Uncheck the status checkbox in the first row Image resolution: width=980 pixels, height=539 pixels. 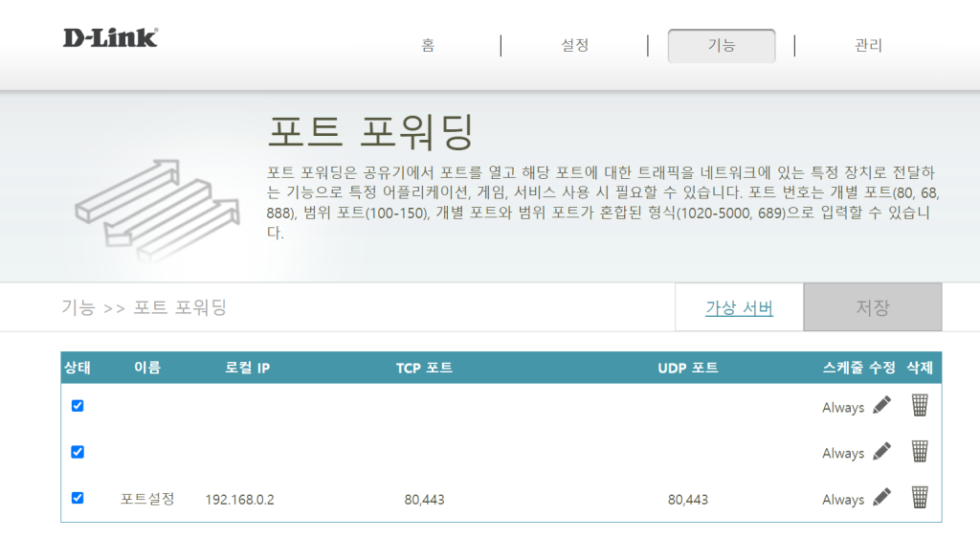click(x=78, y=406)
